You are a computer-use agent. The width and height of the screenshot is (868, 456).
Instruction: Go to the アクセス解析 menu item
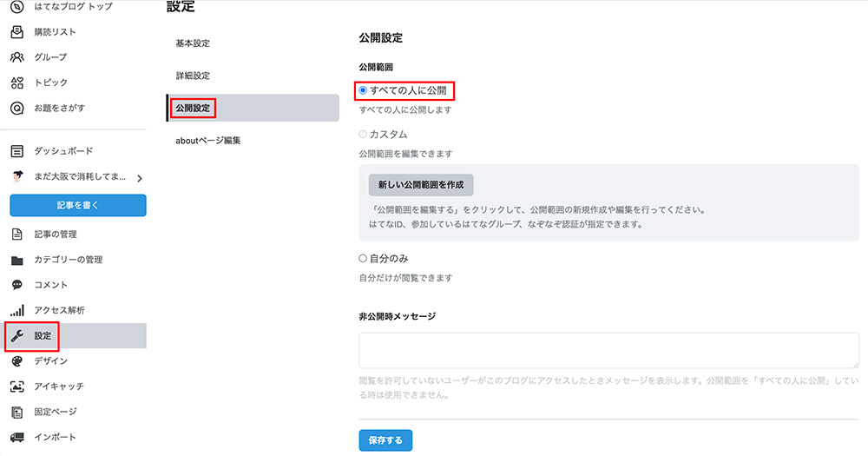pos(59,310)
